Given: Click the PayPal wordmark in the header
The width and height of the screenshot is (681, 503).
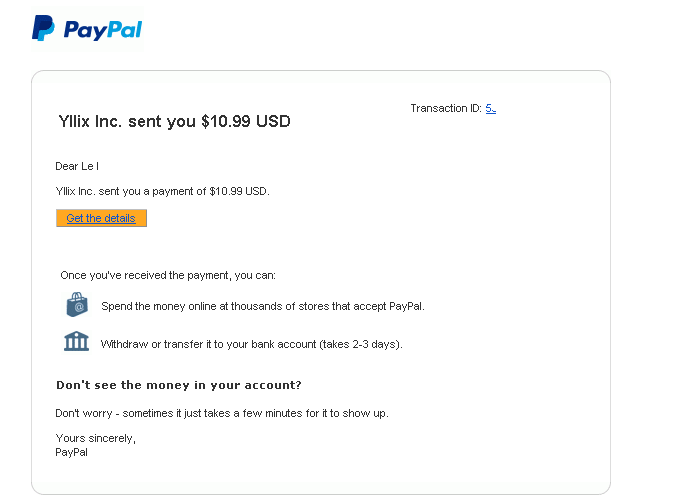Looking at the screenshot, I should pyautogui.click(x=103, y=30).
